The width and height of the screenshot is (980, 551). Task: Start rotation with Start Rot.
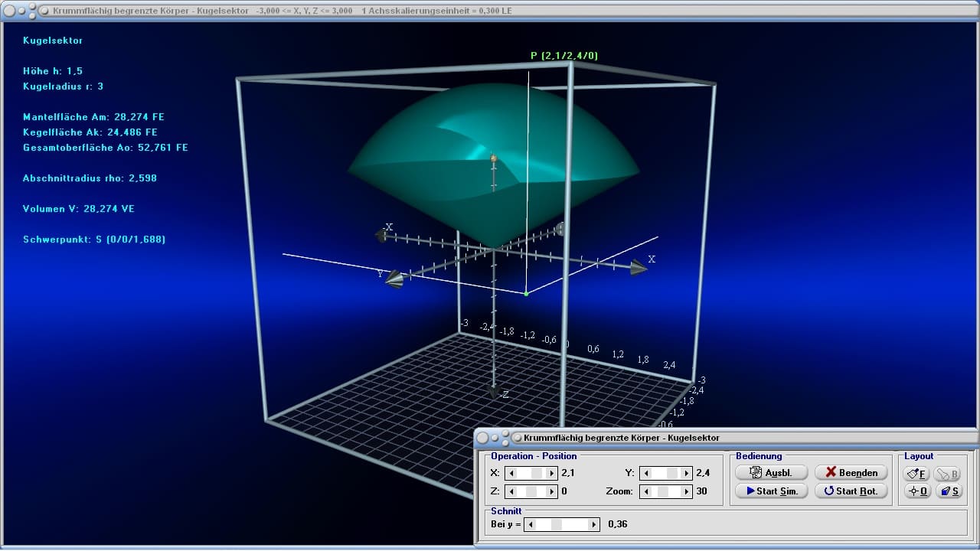tap(851, 491)
